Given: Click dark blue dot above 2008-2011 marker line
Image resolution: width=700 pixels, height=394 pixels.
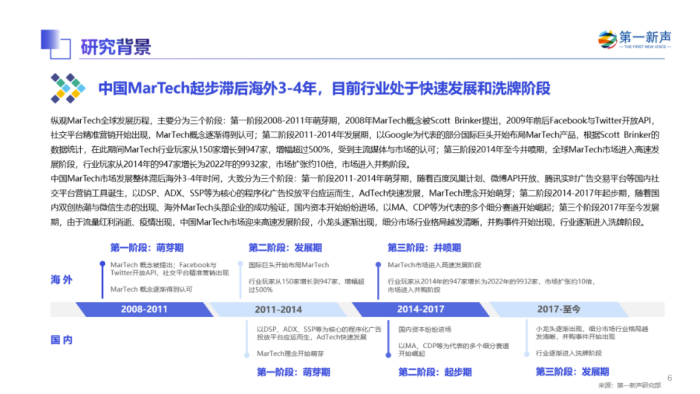Looking at the screenshot, I should pyautogui.click(x=102, y=264).
